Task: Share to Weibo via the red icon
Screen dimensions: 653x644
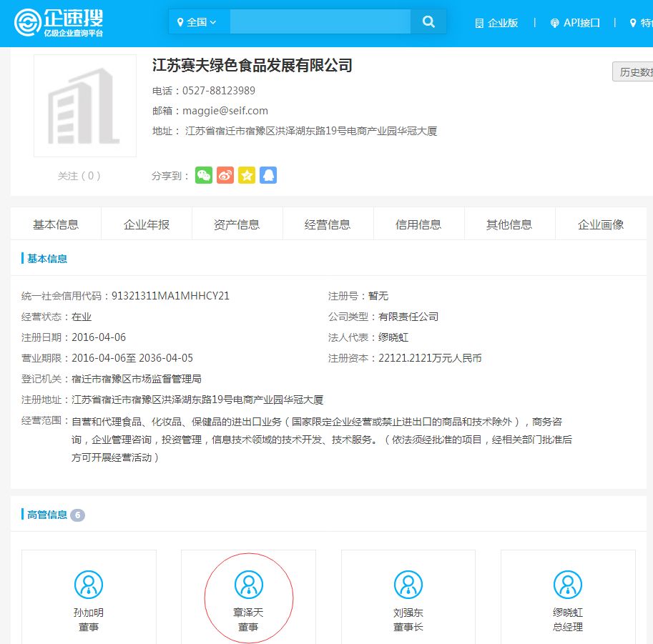Action: tap(225, 175)
